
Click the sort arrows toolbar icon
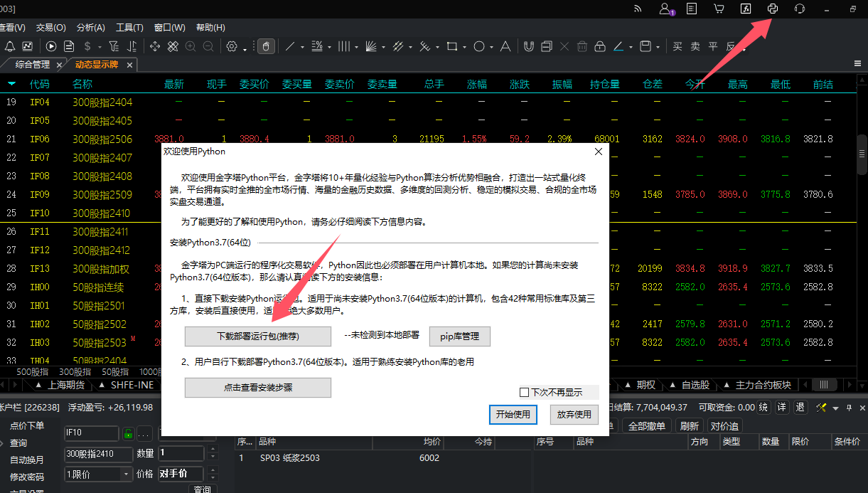[132, 46]
